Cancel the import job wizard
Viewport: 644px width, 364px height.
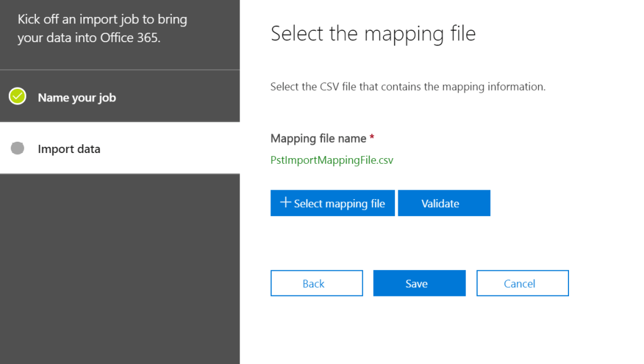(522, 283)
